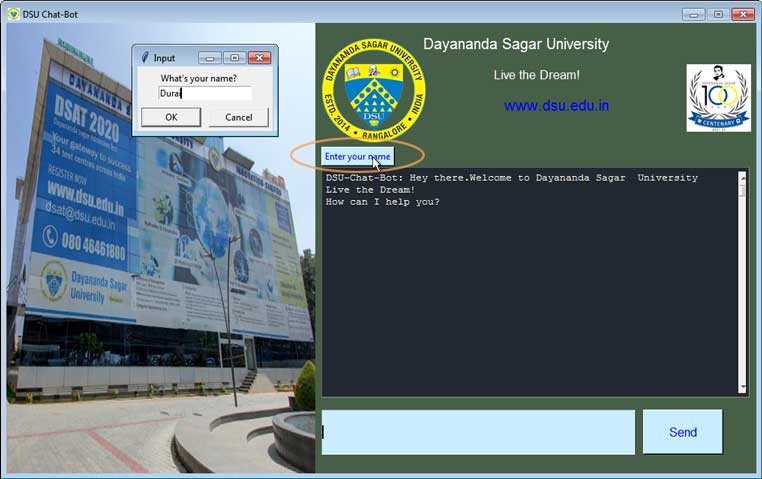Click the feather icon in Input dialog title
Viewport: 762px width, 479px height.
145,57
